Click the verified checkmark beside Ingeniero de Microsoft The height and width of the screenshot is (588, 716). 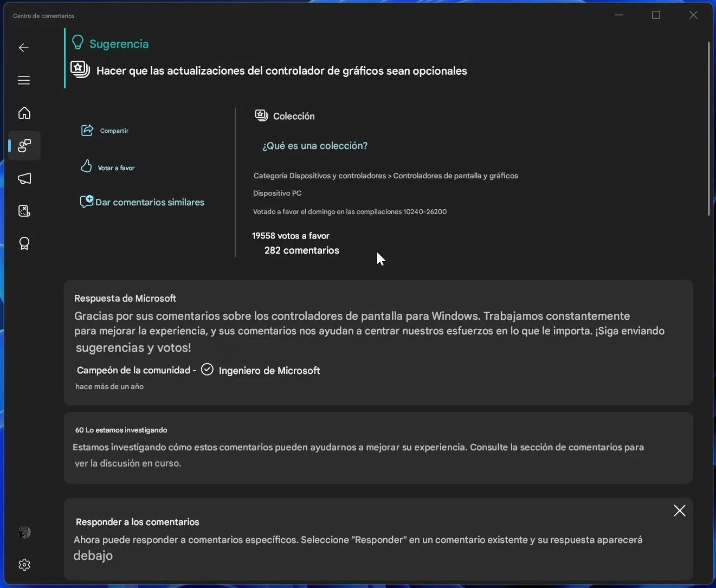[x=207, y=370]
